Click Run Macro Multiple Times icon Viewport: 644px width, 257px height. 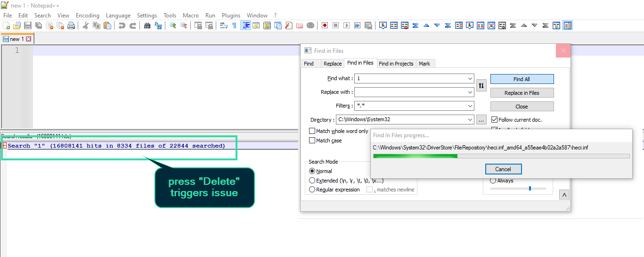click(357, 25)
